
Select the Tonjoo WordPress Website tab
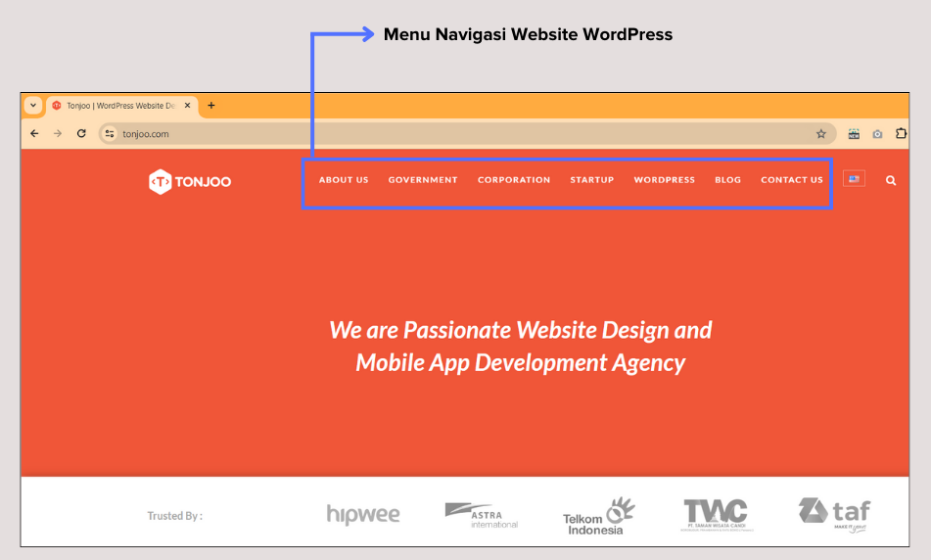pyautogui.click(x=121, y=106)
